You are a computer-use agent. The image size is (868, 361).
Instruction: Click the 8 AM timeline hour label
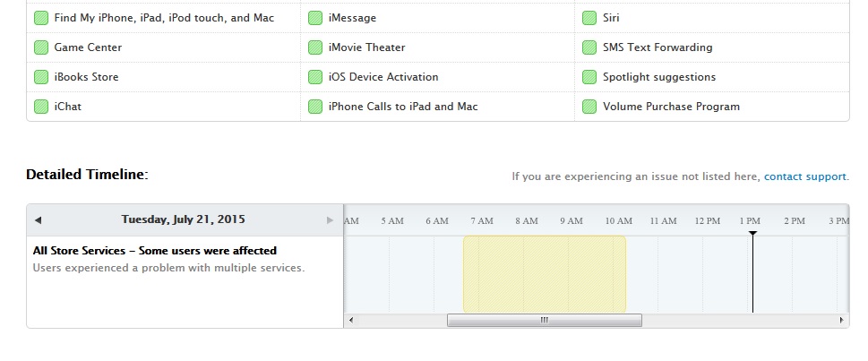[x=527, y=221]
